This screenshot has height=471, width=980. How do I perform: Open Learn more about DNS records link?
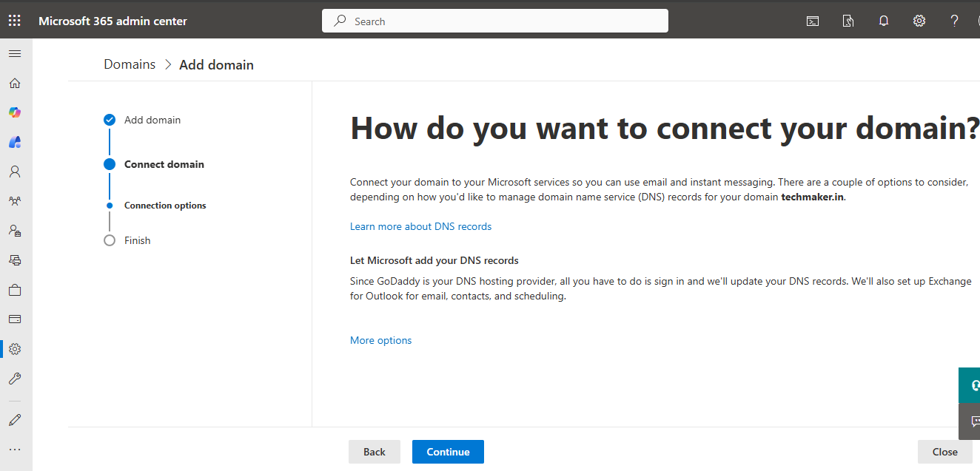coord(420,226)
